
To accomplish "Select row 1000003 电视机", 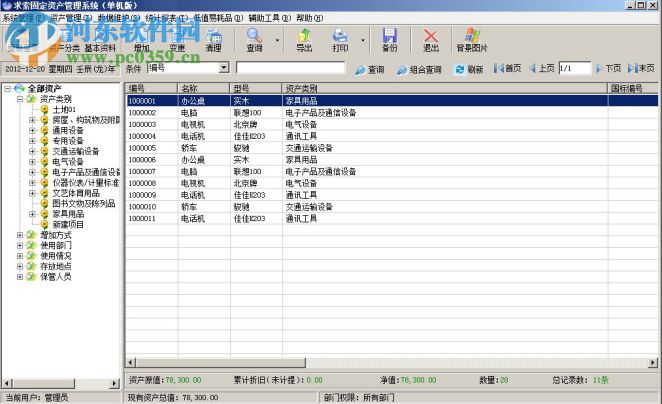I will [392, 125].
